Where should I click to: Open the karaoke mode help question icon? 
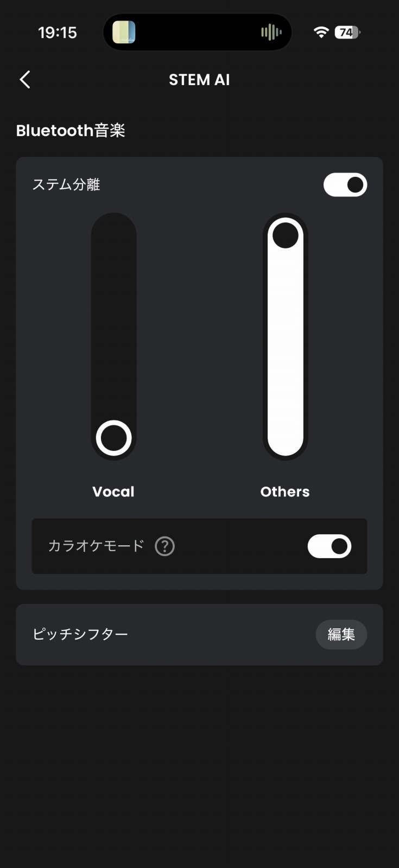(164, 546)
